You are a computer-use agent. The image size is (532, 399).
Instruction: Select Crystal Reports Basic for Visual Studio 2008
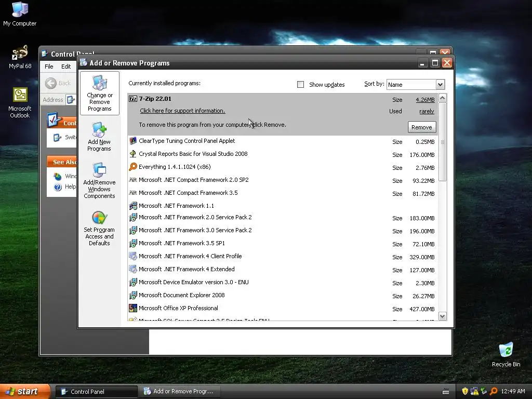[x=282, y=154]
